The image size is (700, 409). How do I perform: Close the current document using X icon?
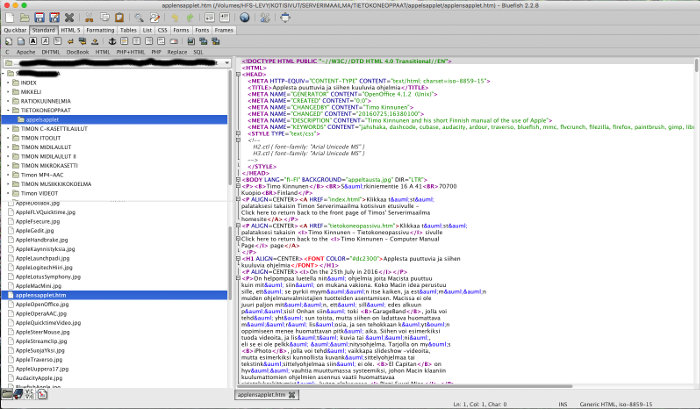click(69, 18)
